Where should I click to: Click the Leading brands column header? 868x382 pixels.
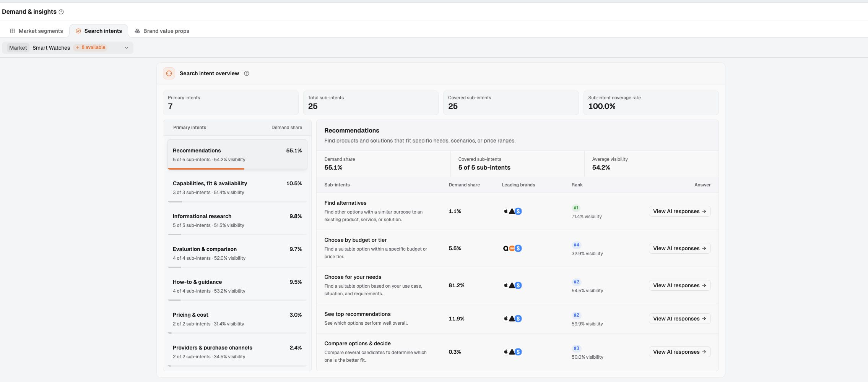coord(518,185)
